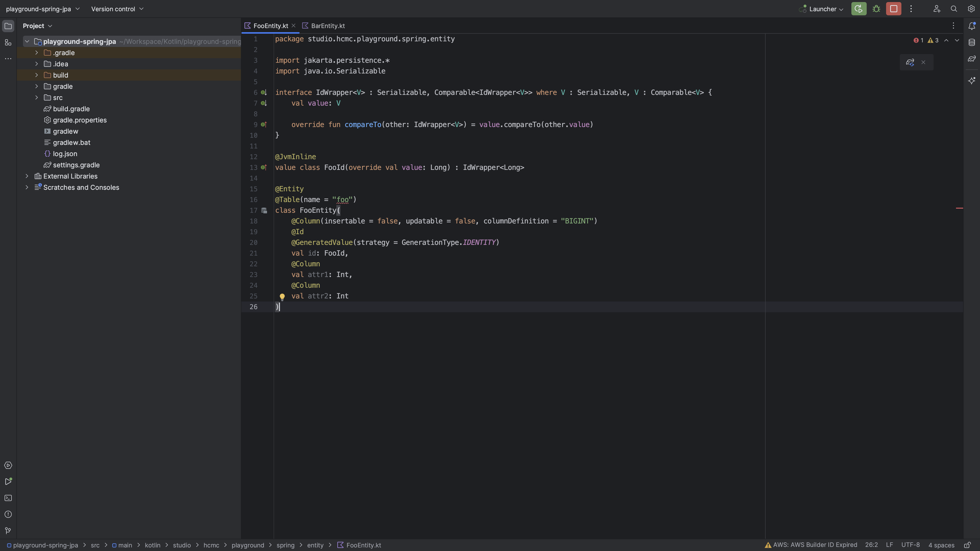
Task: Open the Notifications bell
Action: click(x=972, y=26)
